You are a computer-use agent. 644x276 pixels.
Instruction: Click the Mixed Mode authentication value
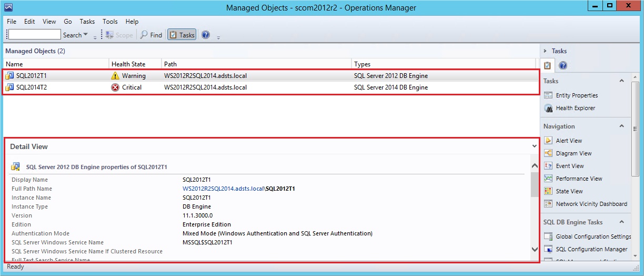tap(277, 233)
